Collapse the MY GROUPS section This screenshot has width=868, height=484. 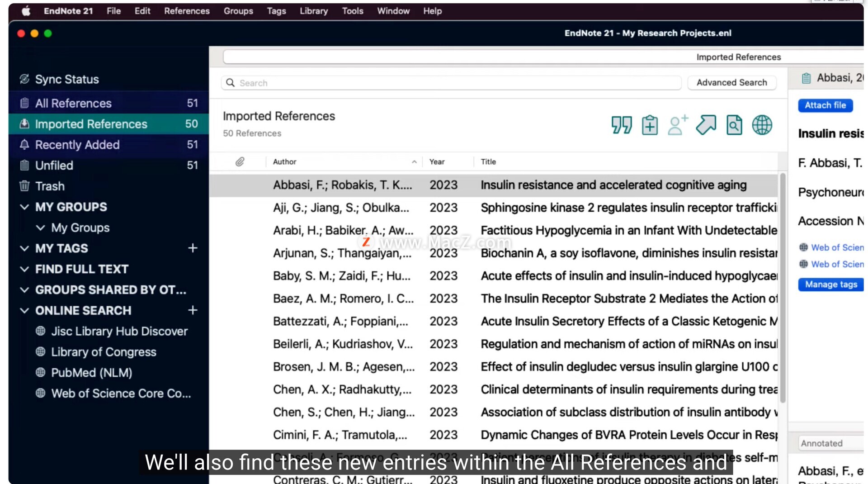(x=24, y=207)
